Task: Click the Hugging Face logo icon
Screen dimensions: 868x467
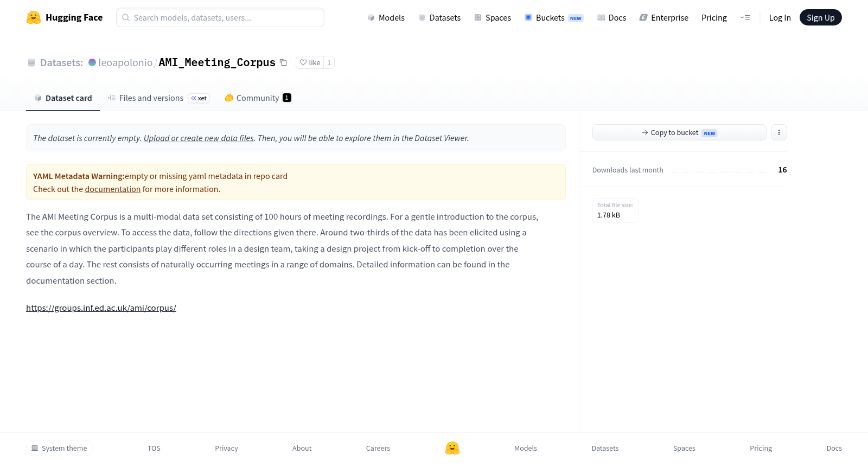Action: pos(34,17)
